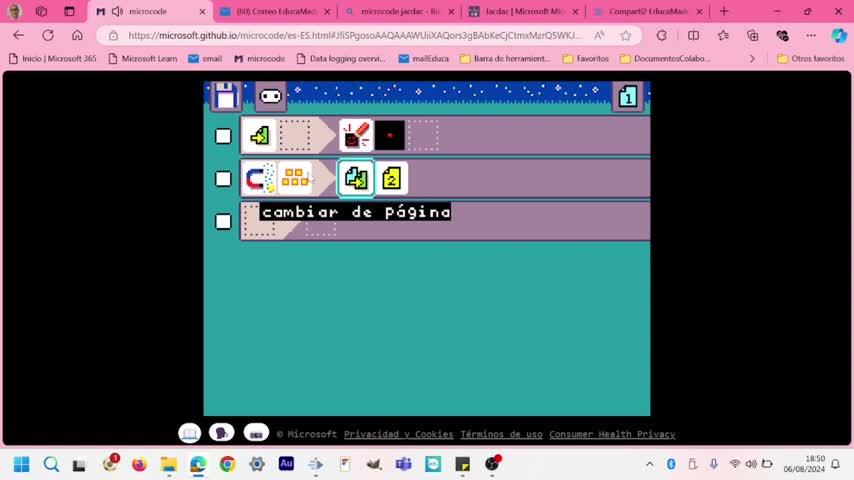
Task: Open a new browser tab
Action: coord(724,11)
